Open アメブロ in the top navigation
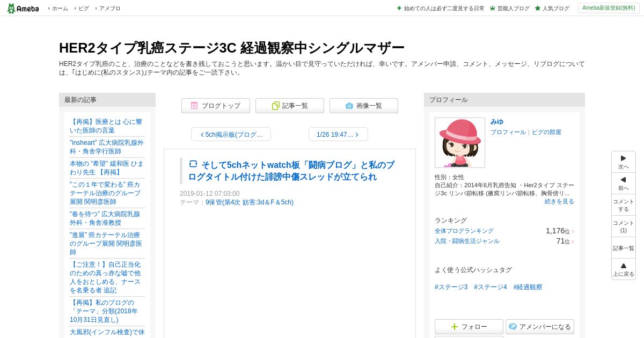Image resolution: width=644 pixels, height=338 pixels. tap(109, 9)
